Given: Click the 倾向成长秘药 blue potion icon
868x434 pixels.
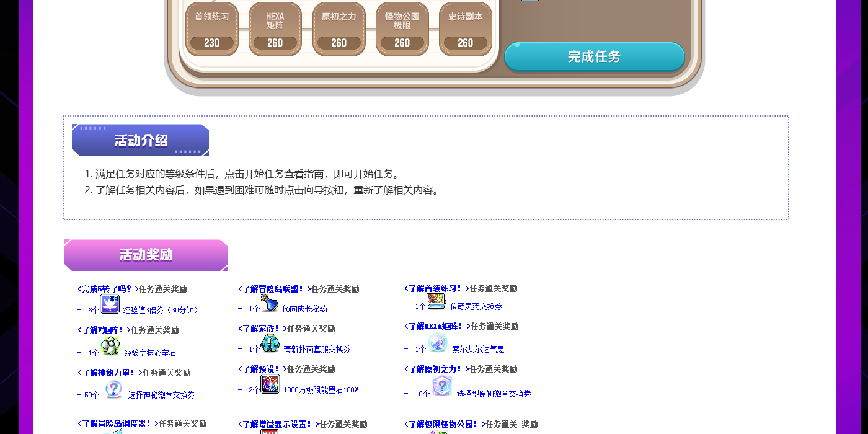Looking at the screenshot, I should (x=270, y=303).
